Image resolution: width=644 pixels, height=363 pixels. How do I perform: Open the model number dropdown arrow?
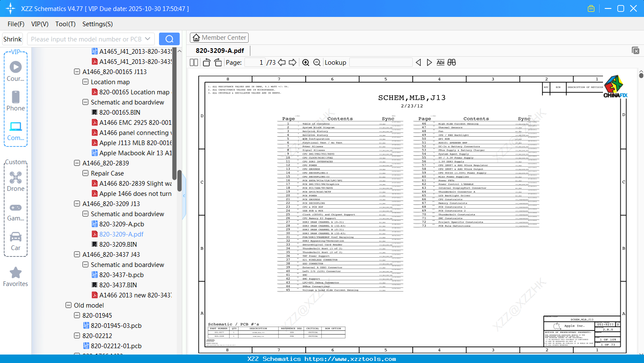coord(148,39)
